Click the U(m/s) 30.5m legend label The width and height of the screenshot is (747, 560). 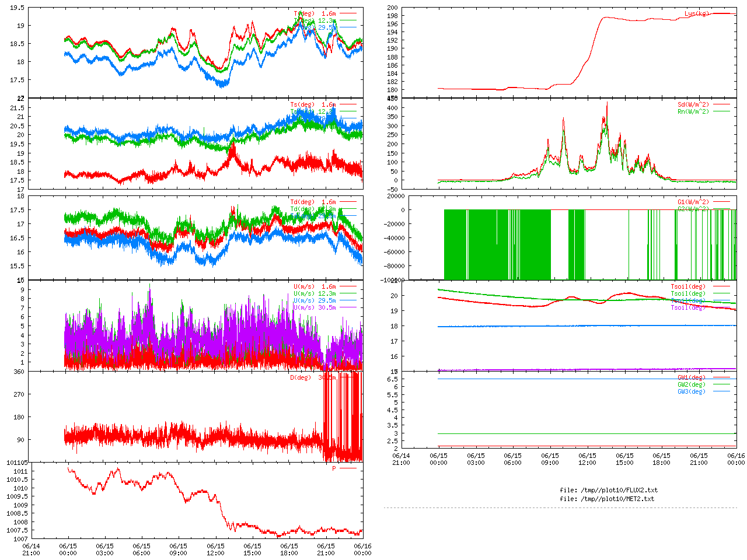315,308
